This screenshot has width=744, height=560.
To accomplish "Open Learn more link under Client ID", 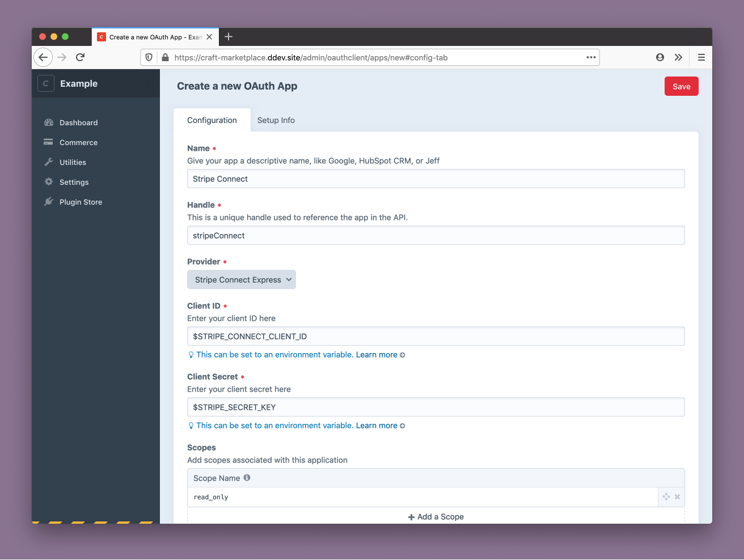I will (x=381, y=355).
